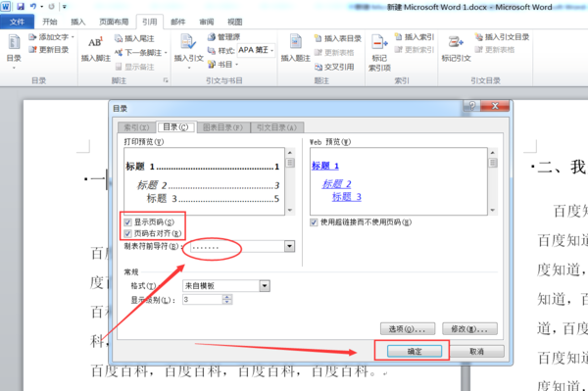This screenshot has width=588, height=391.
Task: Toggle the 显示页码 checkbox
Action: pos(127,221)
